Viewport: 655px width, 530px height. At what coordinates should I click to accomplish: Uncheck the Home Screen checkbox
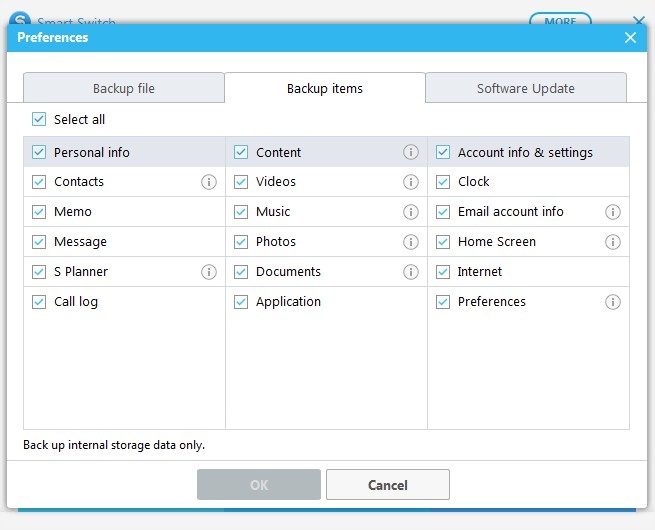(443, 242)
